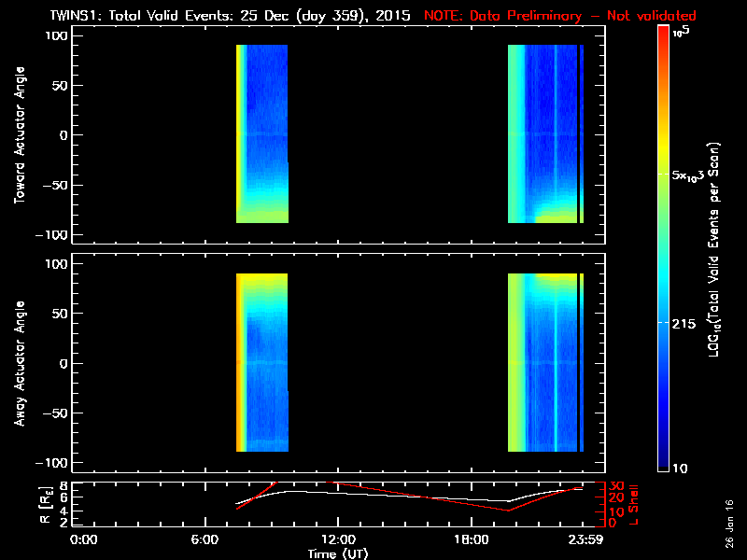Click the second data block in Away panel
This screenshot has height=560, width=747.
pyautogui.click(x=546, y=363)
